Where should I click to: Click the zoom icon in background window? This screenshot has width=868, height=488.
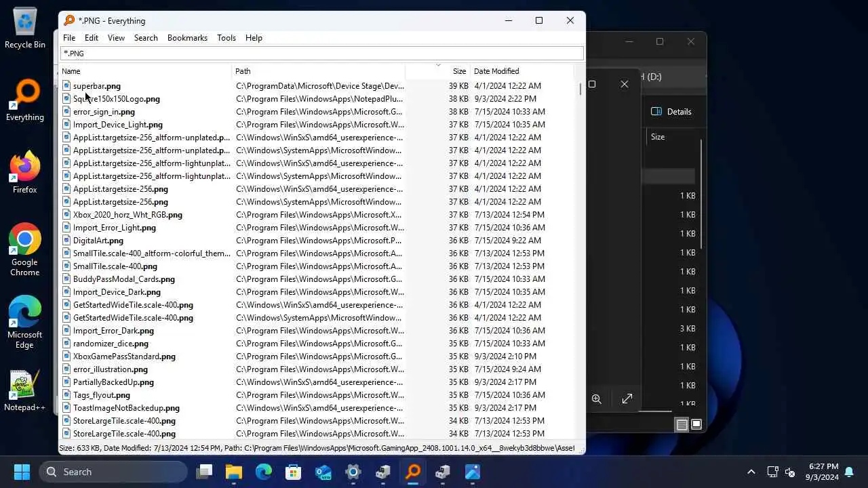pos(597,399)
